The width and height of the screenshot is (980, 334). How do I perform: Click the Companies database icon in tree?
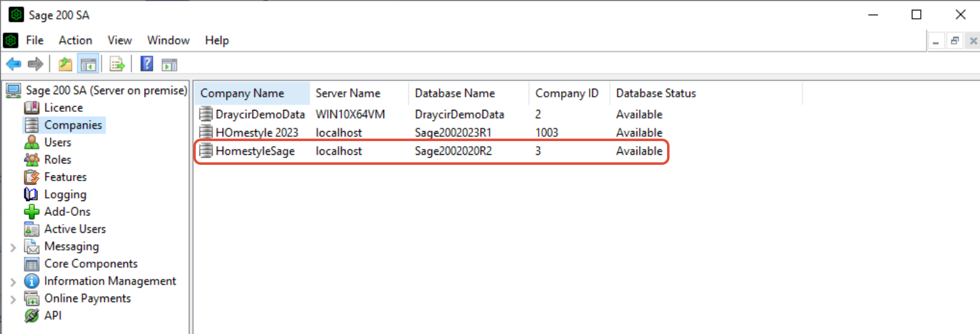point(32,125)
